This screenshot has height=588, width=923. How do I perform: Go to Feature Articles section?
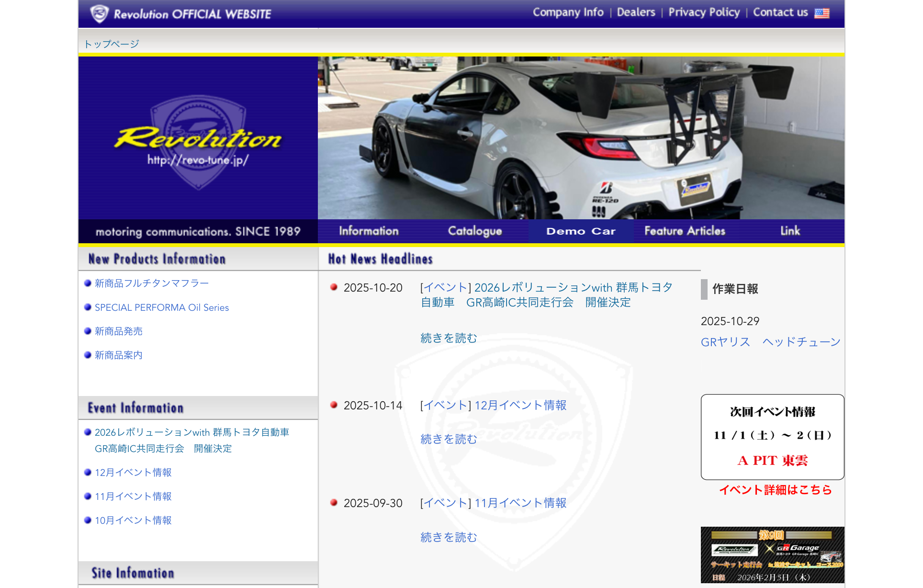(x=685, y=231)
